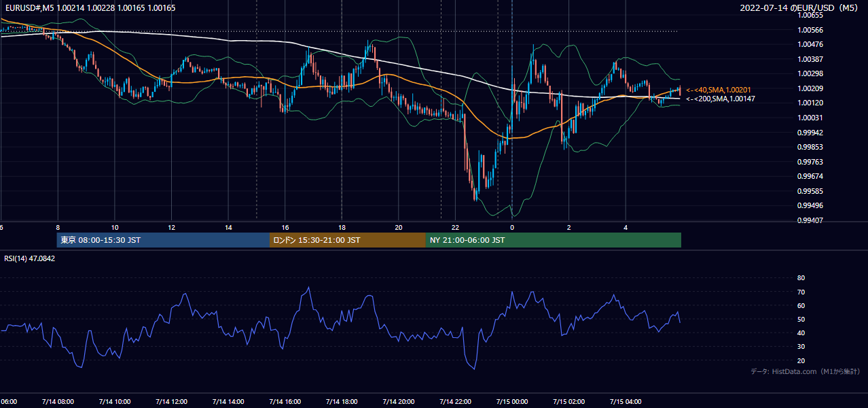Click the Tokyo 08:00-15:30 JST session bar
The width and height of the screenshot is (868, 408).
click(x=163, y=240)
